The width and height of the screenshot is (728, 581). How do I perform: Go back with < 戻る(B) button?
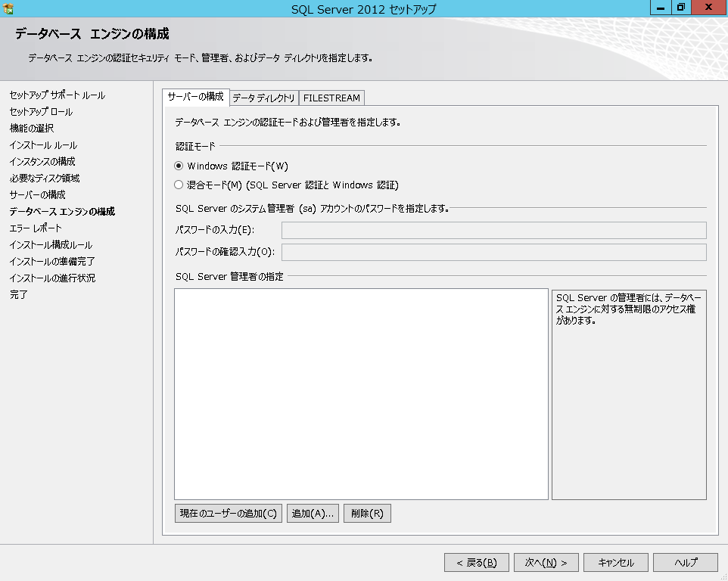tap(476, 562)
